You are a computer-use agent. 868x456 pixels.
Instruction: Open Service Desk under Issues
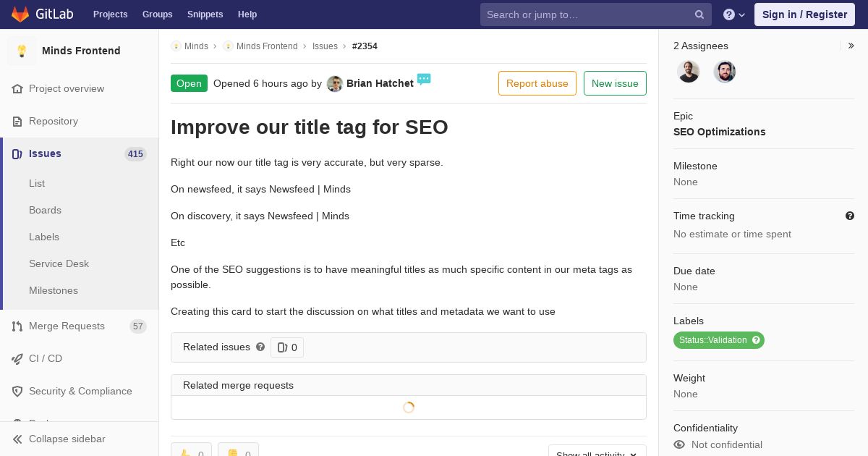[59, 263]
